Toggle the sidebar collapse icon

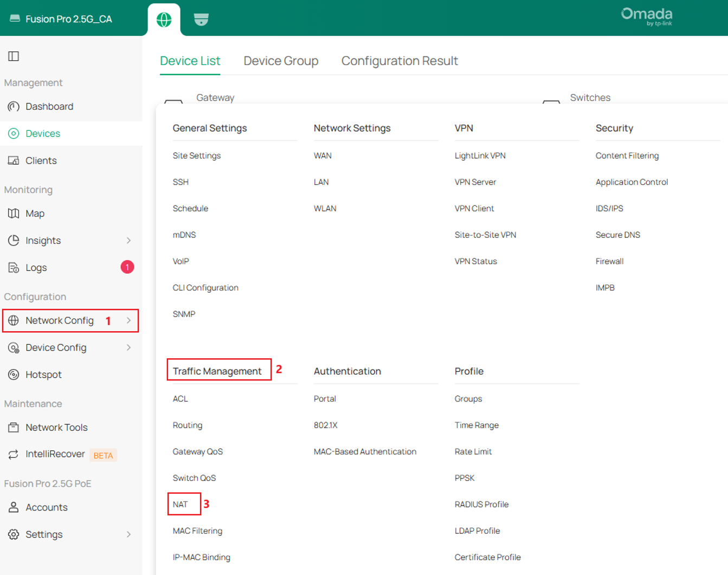(14, 56)
